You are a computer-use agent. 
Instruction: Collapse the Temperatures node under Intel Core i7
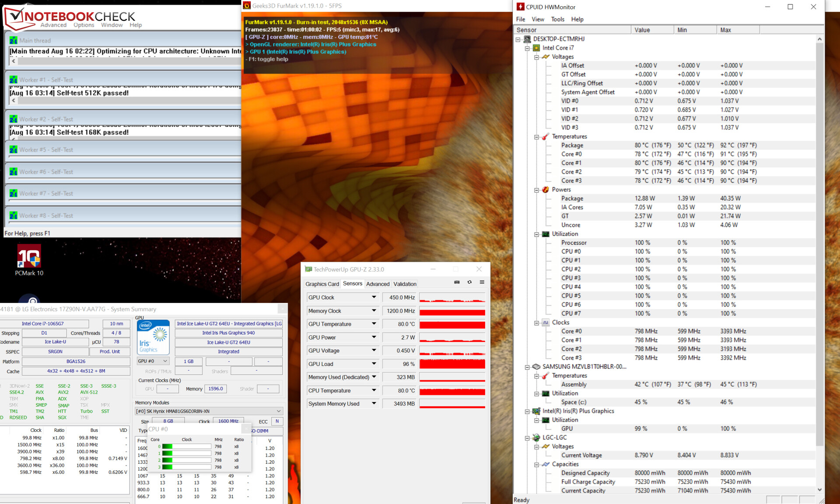pos(536,137)
